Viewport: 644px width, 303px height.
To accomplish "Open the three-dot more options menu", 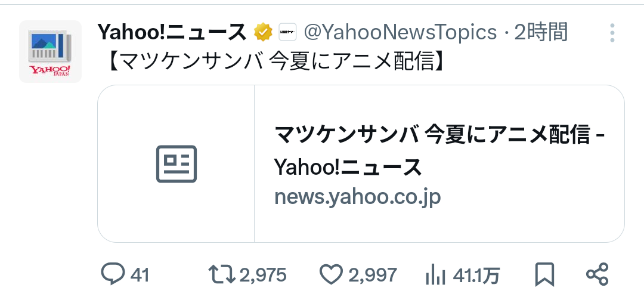I will click(612, 33).
